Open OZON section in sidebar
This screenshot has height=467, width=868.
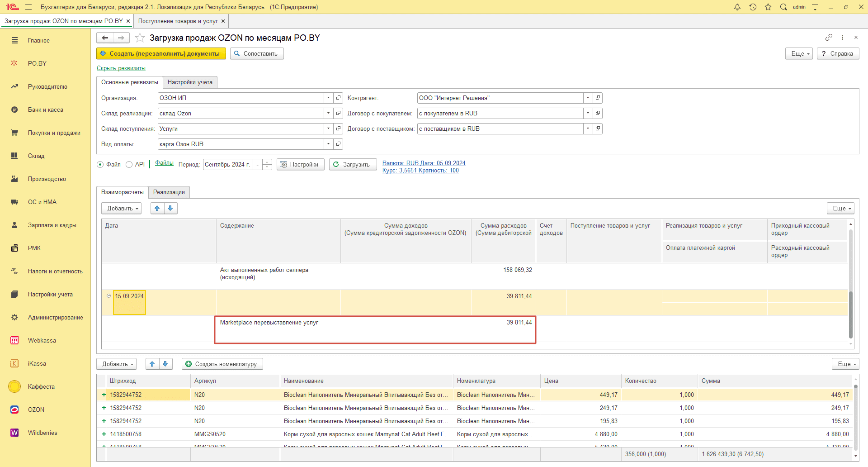(x=36, y=410)
